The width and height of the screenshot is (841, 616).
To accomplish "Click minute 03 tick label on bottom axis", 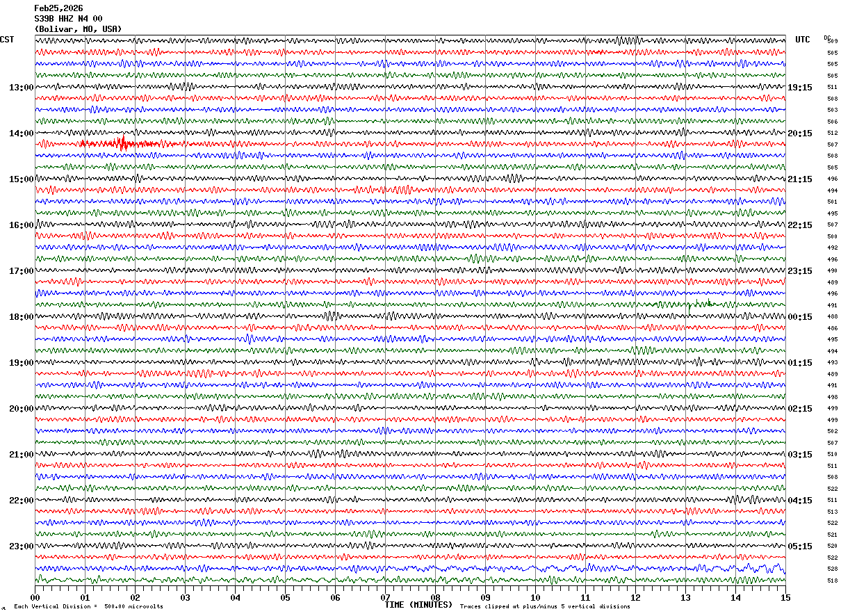I will pos(185,597).
